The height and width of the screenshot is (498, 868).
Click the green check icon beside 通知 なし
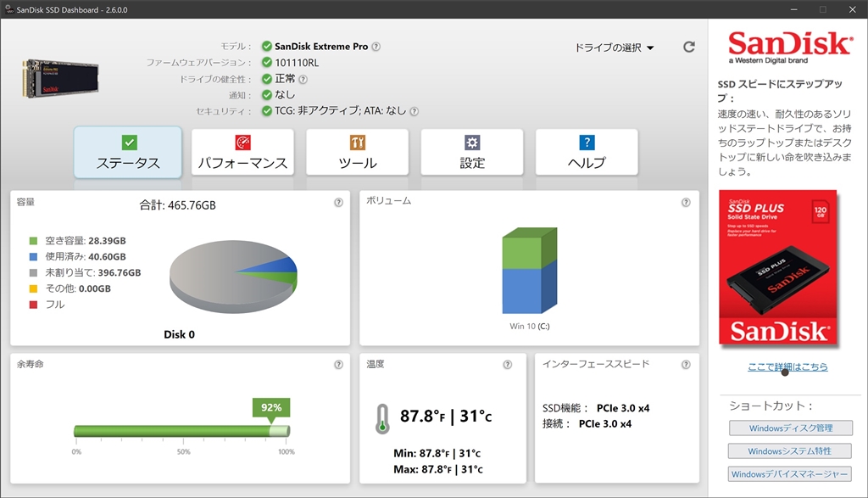click(x=267, y=95)
